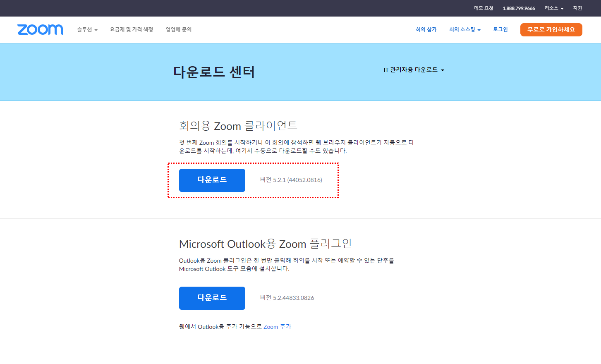
Task: Open the 요금제 및 가격 책정 page
Action: pyautogui.click(x=132, y=30)
